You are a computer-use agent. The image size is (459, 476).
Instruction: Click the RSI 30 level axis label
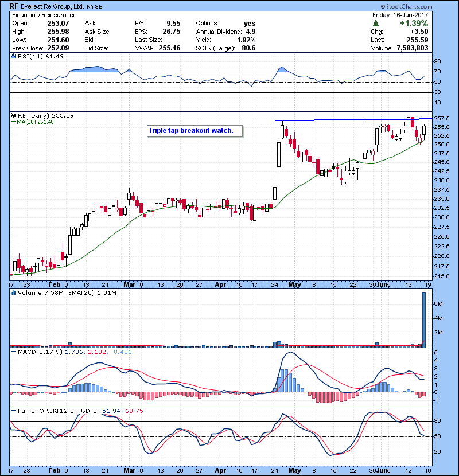[x=437, y=92]
